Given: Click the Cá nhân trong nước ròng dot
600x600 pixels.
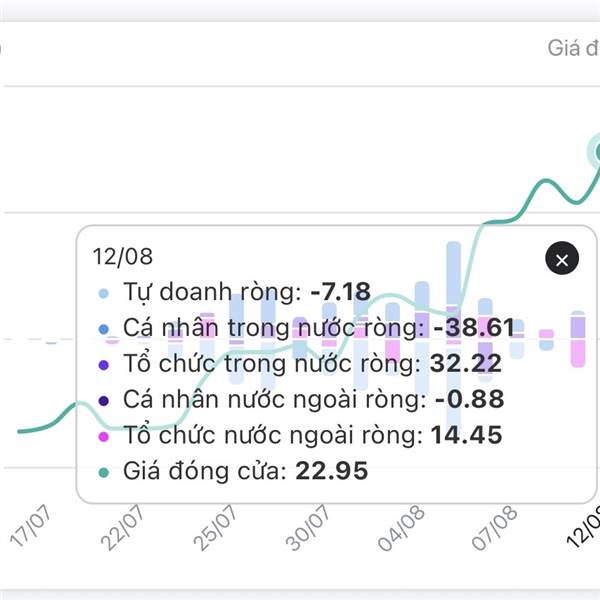Looking at the screenshot, I should (x=104, y=329).
